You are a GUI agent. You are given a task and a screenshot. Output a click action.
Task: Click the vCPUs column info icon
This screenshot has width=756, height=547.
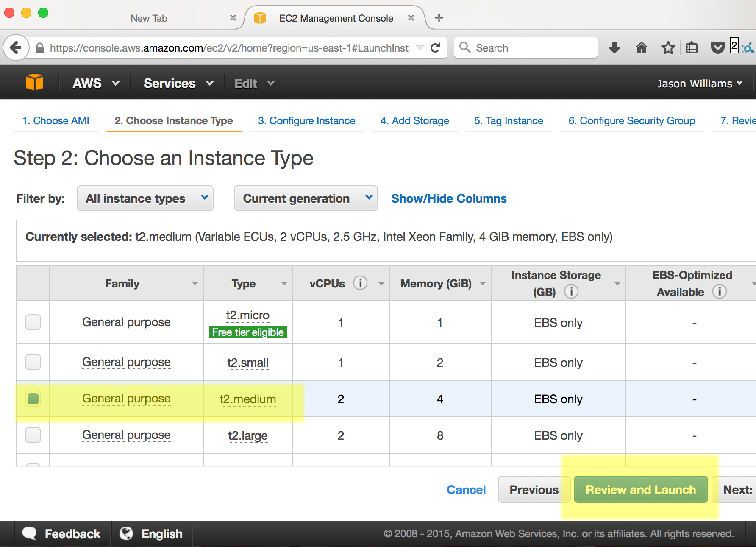pos(360,283)
